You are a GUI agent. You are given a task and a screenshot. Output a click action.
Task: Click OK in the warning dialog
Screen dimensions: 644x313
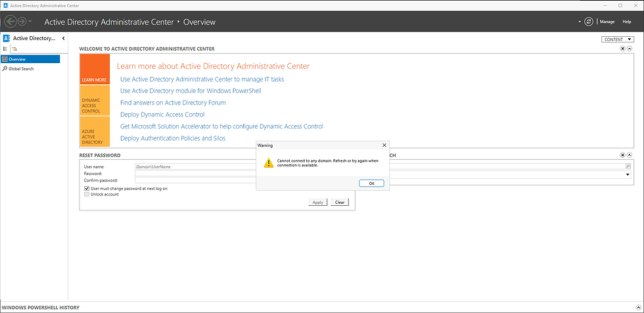371,183
